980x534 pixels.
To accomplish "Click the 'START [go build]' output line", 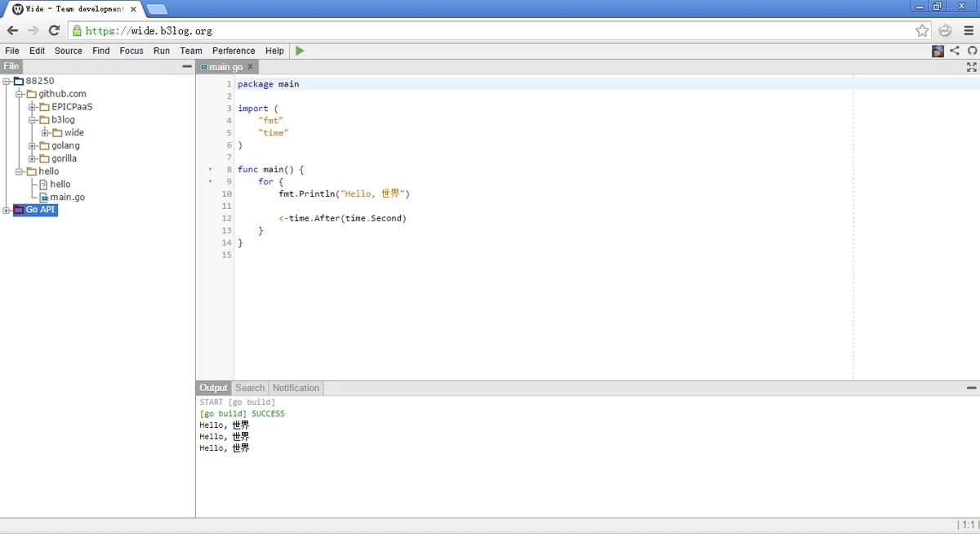I will point(237,402).
